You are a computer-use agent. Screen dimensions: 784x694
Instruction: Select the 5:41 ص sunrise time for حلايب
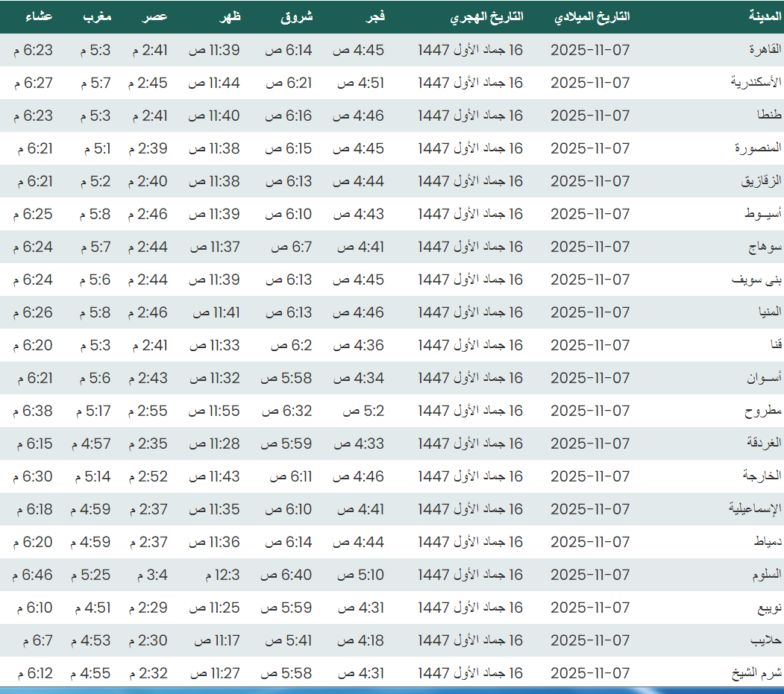coord(288,640)
